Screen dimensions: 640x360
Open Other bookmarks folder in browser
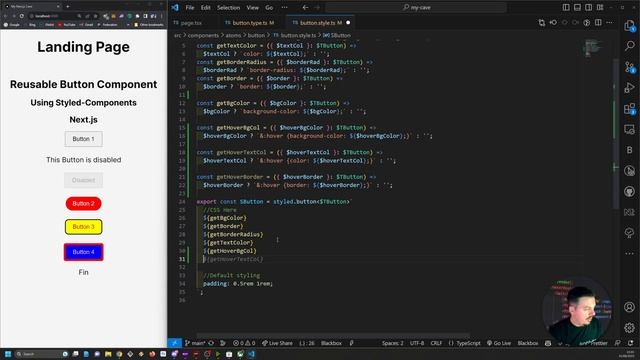pos(148,24)
